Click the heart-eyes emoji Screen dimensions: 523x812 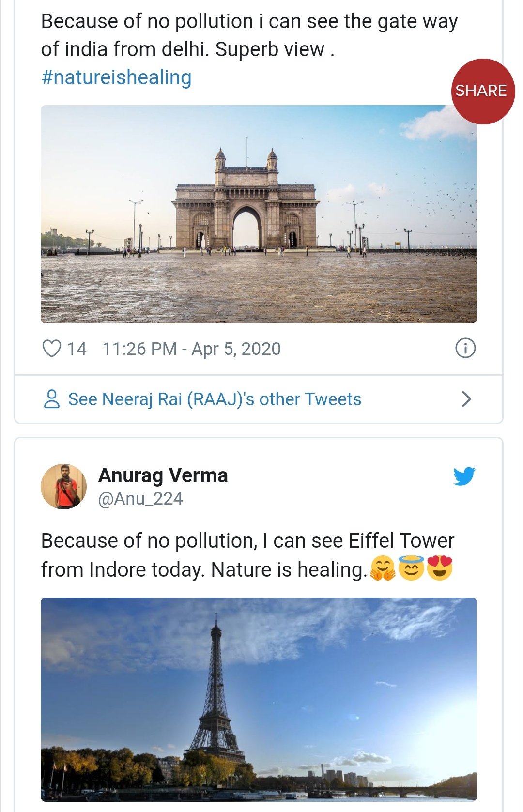pos(439,568)
